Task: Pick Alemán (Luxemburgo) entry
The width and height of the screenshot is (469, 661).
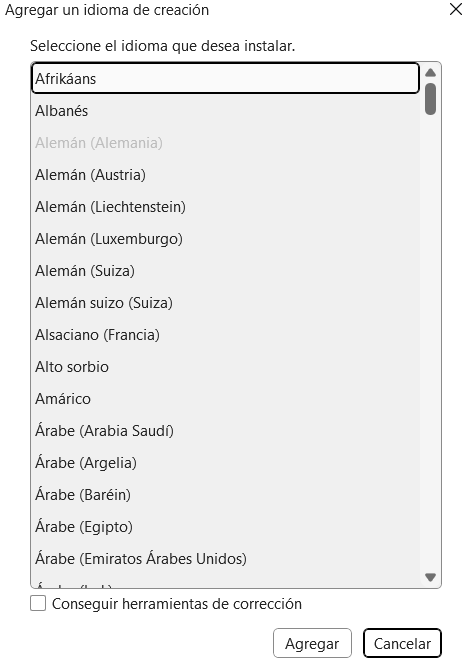Action: 225,239
